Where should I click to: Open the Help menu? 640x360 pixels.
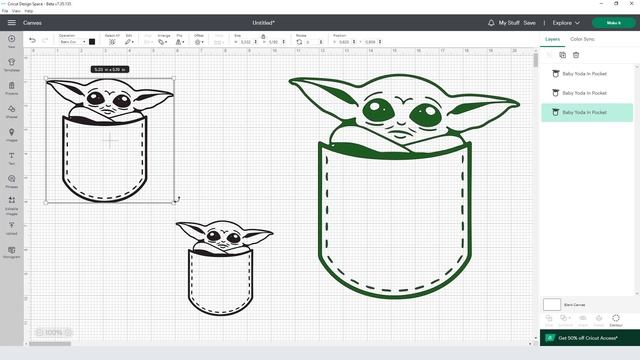29,11
